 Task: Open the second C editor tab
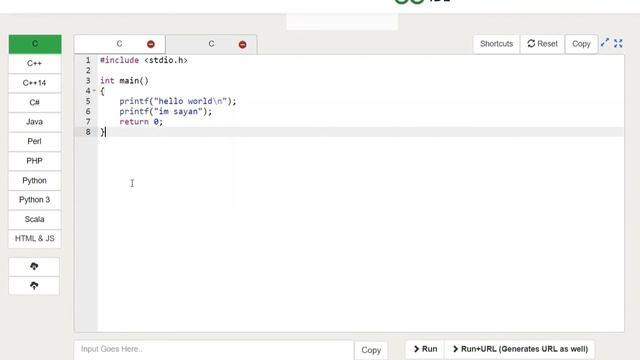click(211, 44)
